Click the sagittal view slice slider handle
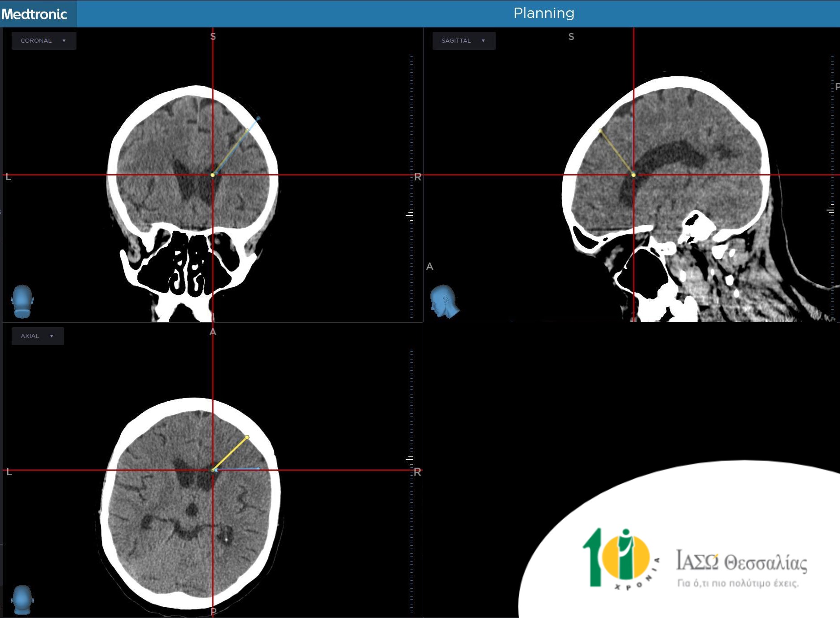This screenshot has width=840, height=618. 831,210
